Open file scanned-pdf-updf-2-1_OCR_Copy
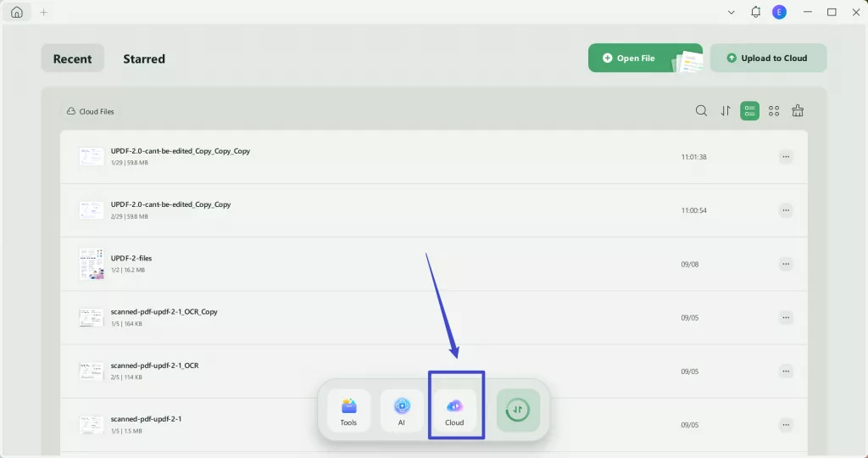Screen dimensions: 868x458 pyautogui.click(x=164, y=312)
